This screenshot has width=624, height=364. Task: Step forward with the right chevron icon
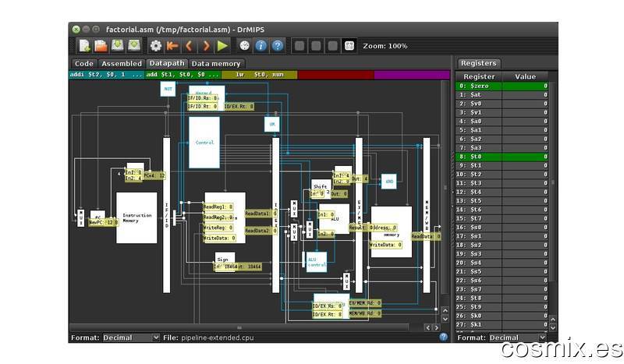206,46
